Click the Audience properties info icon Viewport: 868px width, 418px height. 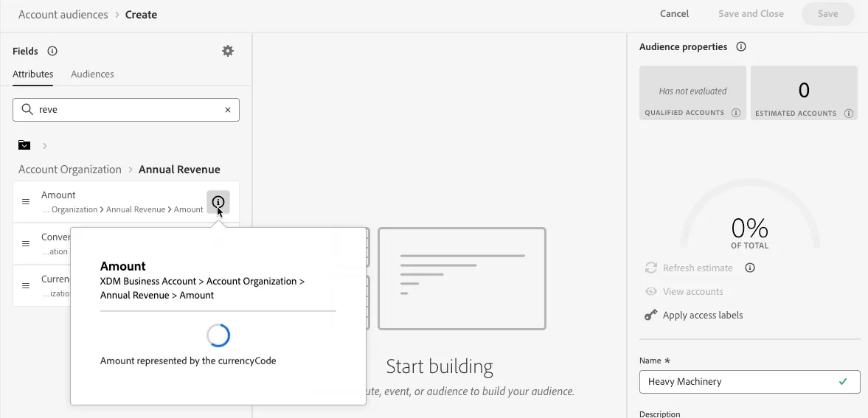tap(740, 46)
